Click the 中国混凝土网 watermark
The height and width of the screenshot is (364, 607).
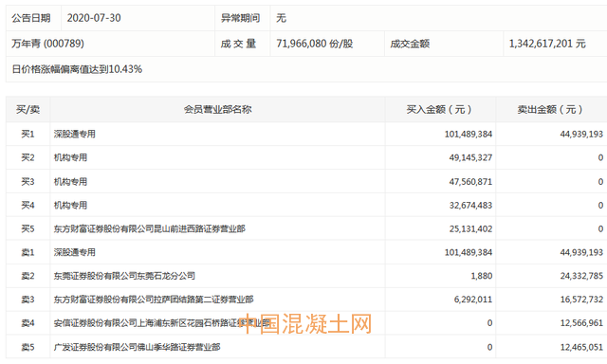click(305, 324)
